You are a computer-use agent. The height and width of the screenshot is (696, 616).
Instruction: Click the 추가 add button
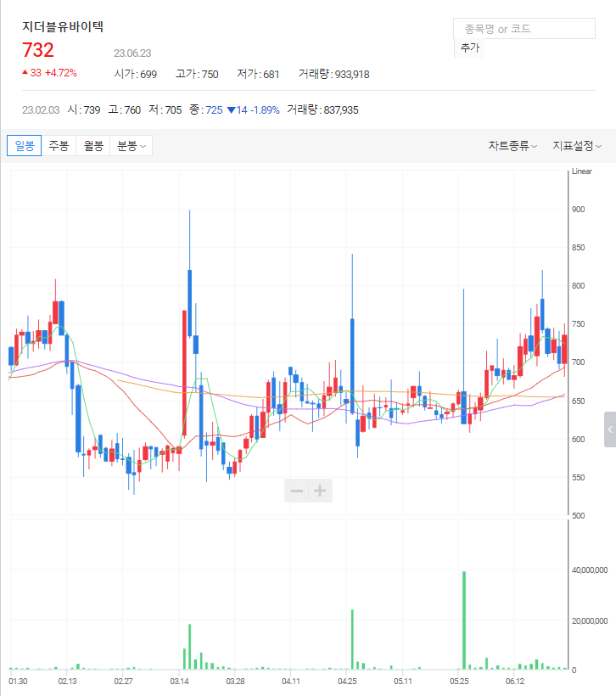click(x=469, y=48)
